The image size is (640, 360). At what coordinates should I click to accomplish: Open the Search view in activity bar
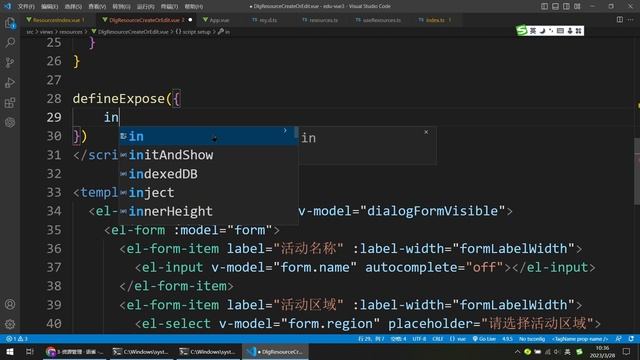10,42
